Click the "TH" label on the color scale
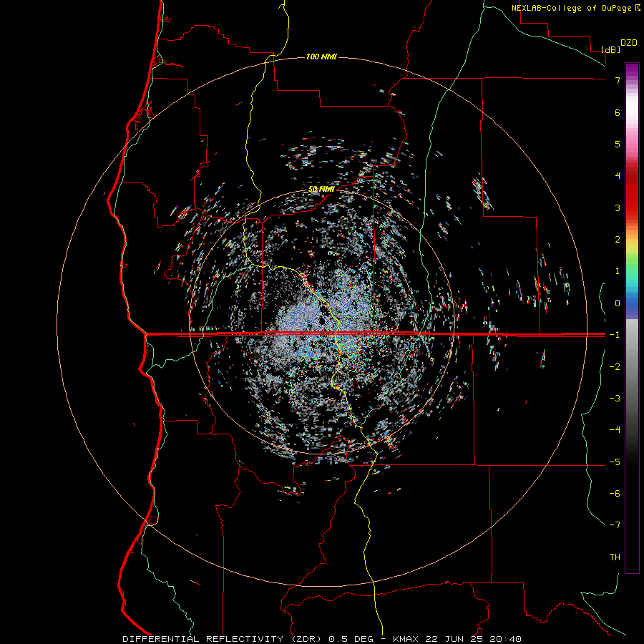The height and width of the screenshot is (644, 644). pyautogui.click(x=615, y=557)
